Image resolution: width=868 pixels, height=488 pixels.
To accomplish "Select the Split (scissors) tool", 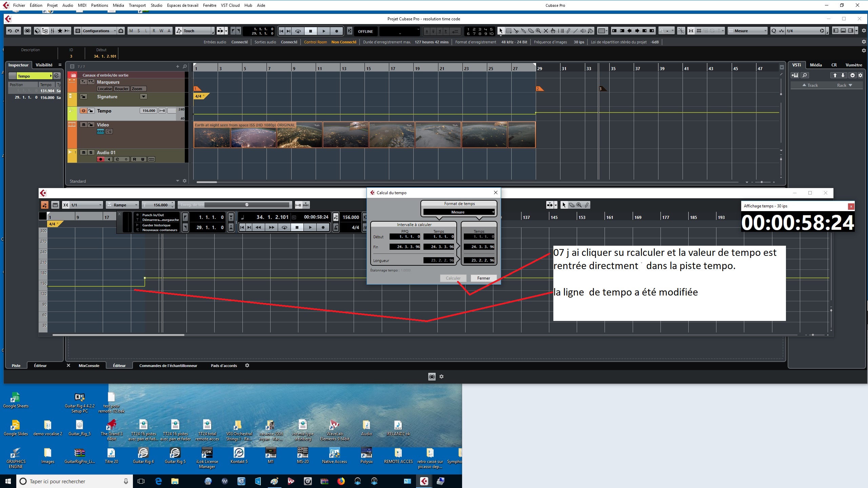I will (516, 31).
